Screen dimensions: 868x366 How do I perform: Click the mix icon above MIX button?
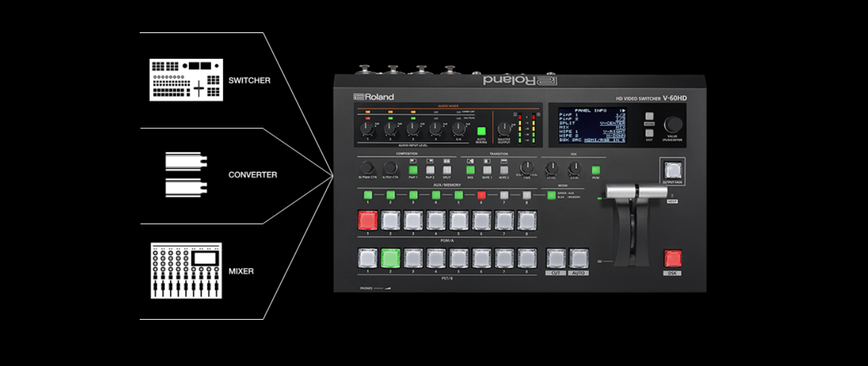coord(470,161)
